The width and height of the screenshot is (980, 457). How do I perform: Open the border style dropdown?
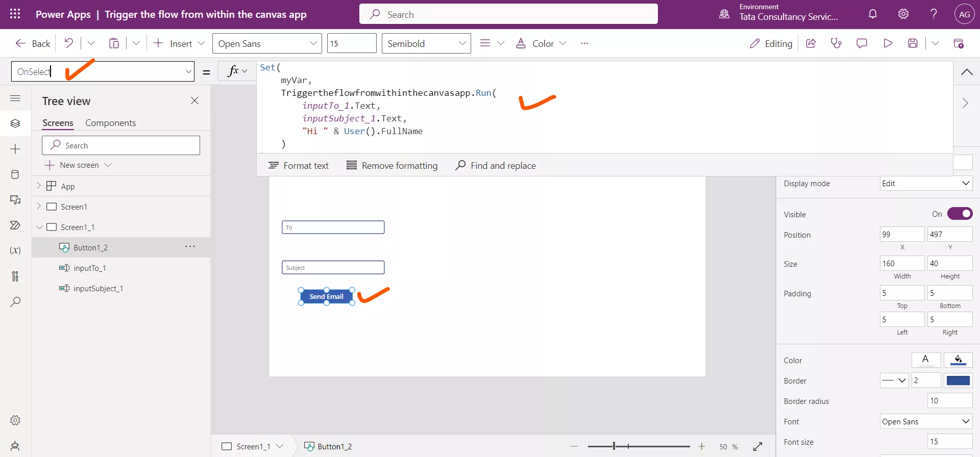[894, 380]
